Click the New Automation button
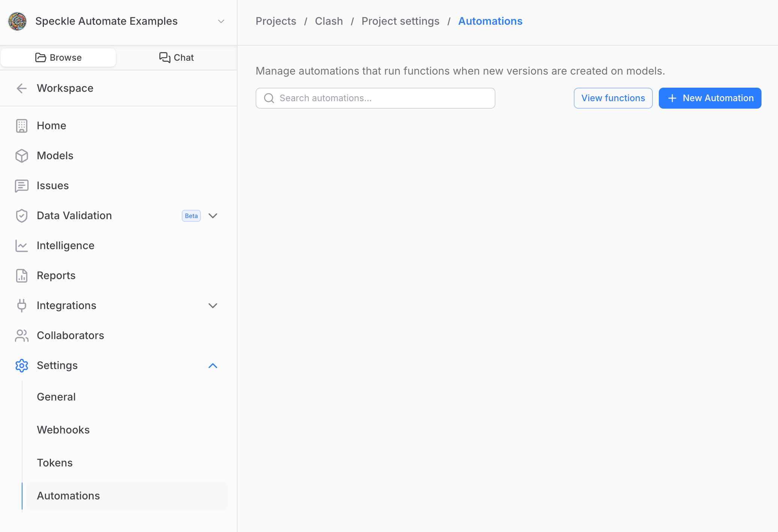Screen dimensions: 778x532 (x=710, y=98)
